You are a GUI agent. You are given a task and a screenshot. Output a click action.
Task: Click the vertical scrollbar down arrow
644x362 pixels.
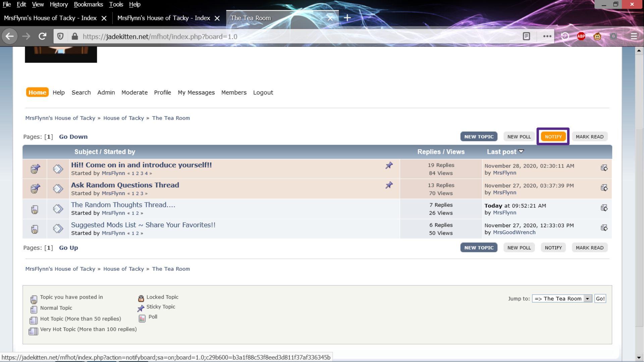pos(639,357)
